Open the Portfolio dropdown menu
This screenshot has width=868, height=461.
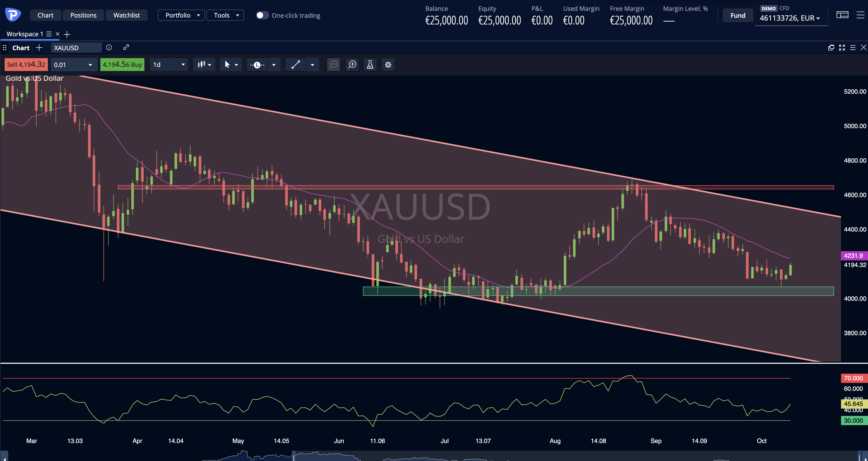click(x=181, y=15)
